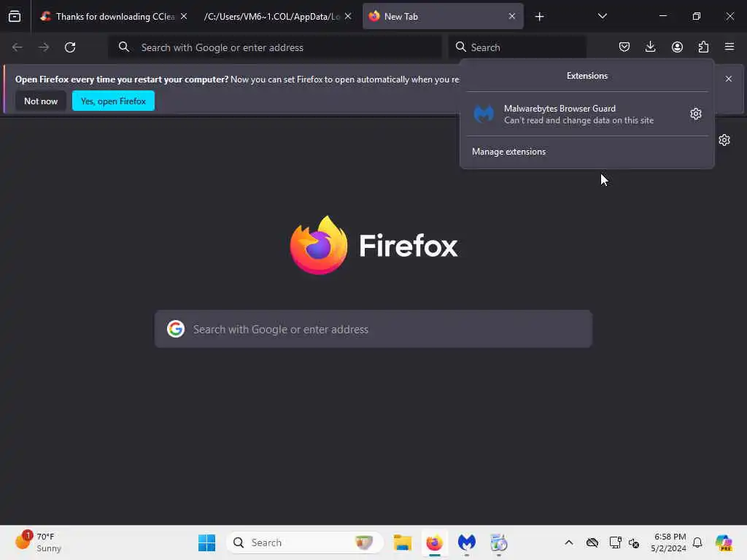This screenshot has width=747, height=560.
Task: Click the Firefox taskbar icon
Action: pyautogui.click(x=435, y=542)
